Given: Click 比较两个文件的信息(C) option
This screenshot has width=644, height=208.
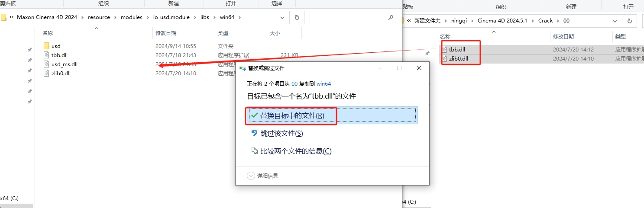Looking at the screenshot, I should point(295,151).
